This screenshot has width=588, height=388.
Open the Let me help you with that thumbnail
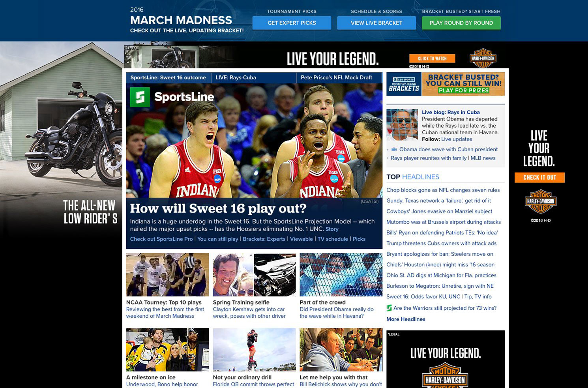tap(341, 350)
